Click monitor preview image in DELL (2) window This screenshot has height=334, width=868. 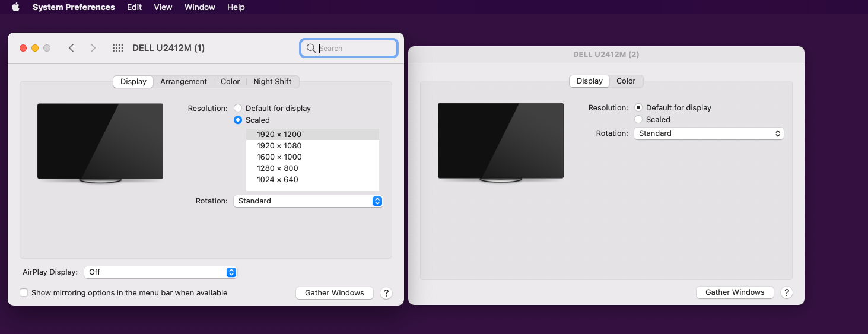501,142
